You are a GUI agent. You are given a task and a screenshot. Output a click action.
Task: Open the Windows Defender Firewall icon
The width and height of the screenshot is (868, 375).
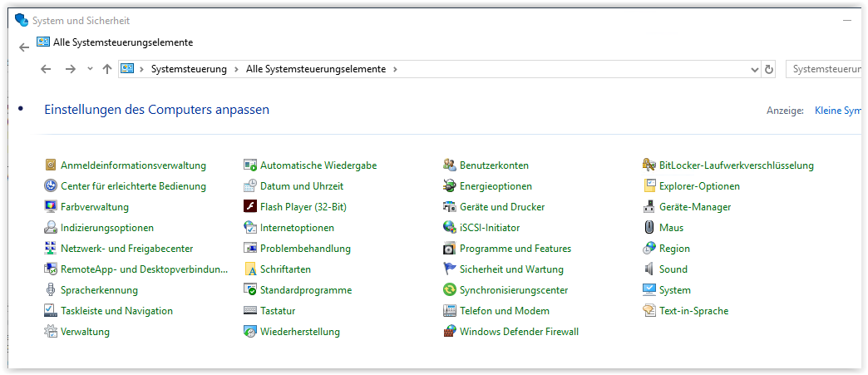pyautogui.click(x=450, y=332)
